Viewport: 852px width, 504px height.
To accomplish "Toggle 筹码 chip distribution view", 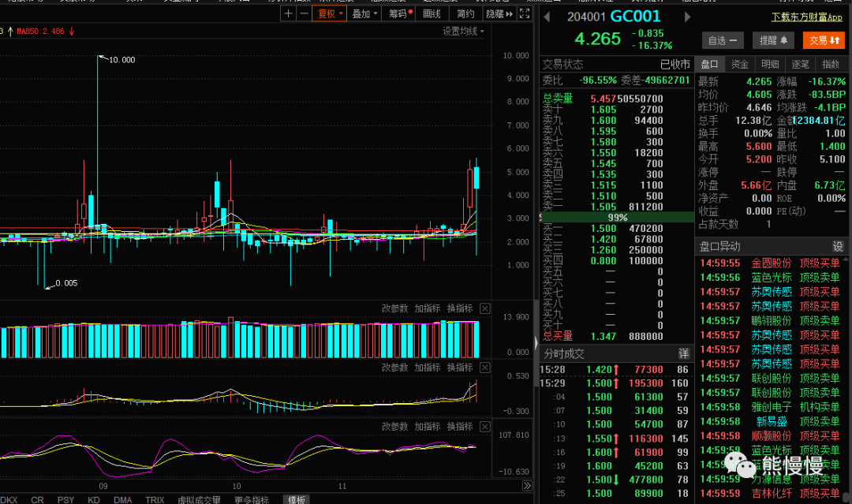I will pyautogui.click(x=401, y=13).
